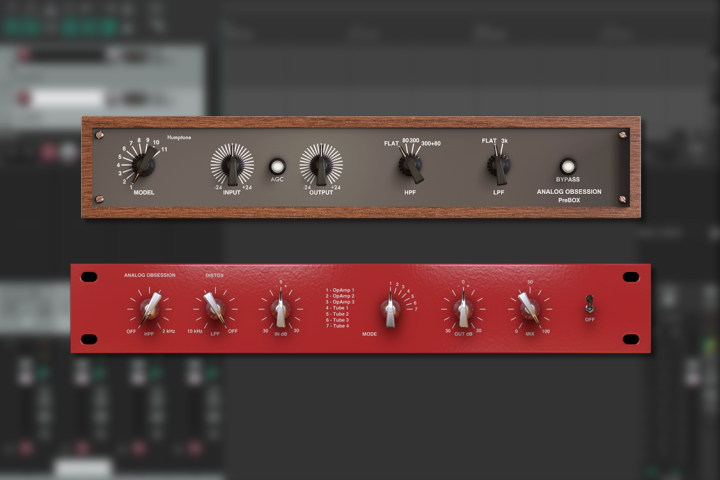Image resolution: width=720 pixels, height=480 pixels.
Task: Click the MIX knob on Distox
Action: tap(528, 307)
